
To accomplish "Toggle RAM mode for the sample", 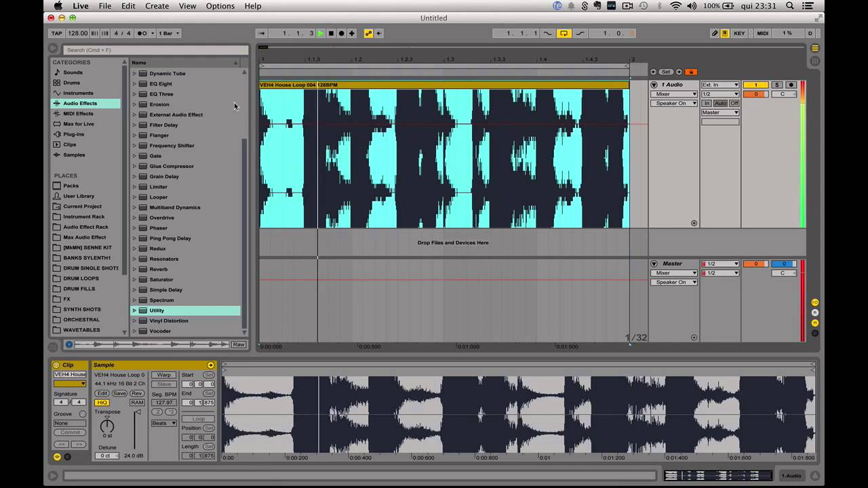I will pos(137,403).
